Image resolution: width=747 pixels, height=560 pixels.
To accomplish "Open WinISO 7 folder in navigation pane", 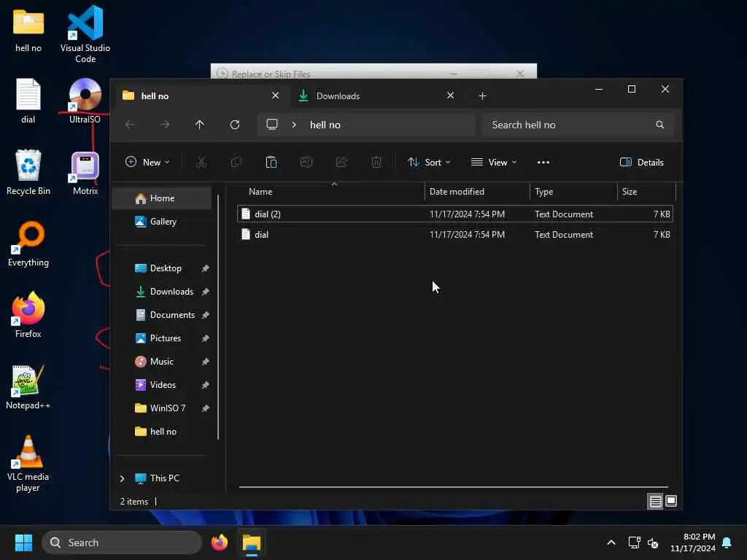I will [162, 408].
